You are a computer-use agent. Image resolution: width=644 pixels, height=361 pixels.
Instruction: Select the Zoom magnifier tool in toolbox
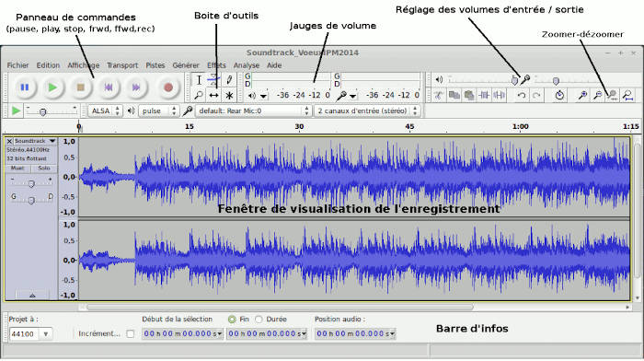(199, 96)
